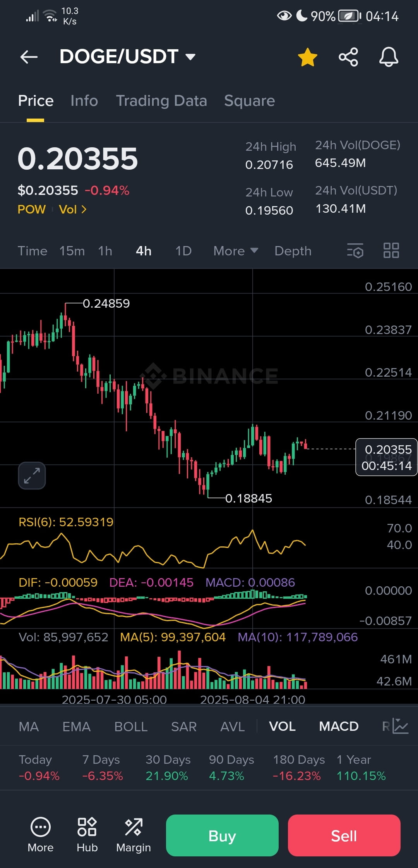Viewport: 418px width, 868px height.
Task: Open the POW tag link
Action: pyautogui.click(x=32, y=209)
